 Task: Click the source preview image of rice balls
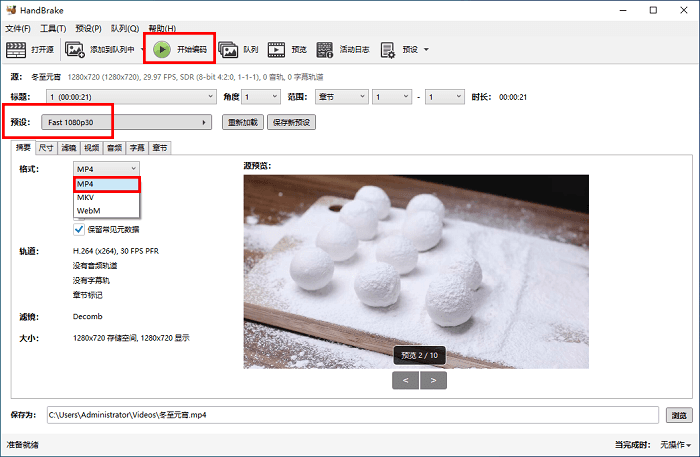pos(416,272)
